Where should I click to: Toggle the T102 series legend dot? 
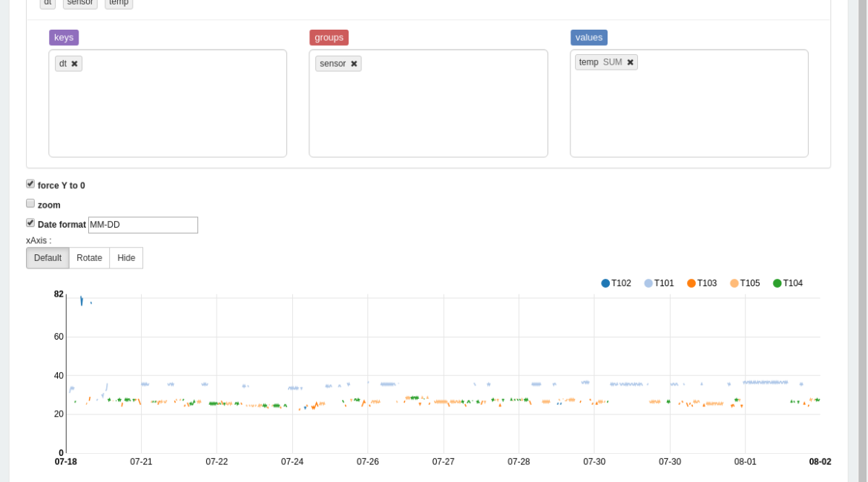tap(605, 283)
